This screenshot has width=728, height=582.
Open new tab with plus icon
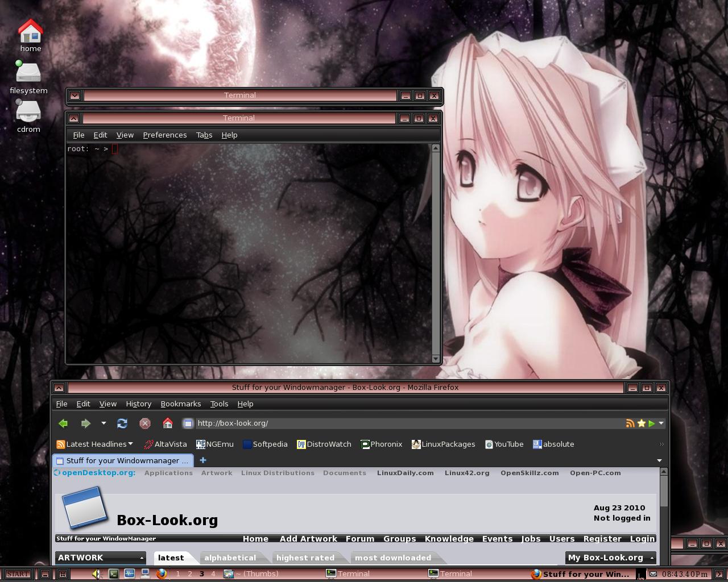click(203, 460)
